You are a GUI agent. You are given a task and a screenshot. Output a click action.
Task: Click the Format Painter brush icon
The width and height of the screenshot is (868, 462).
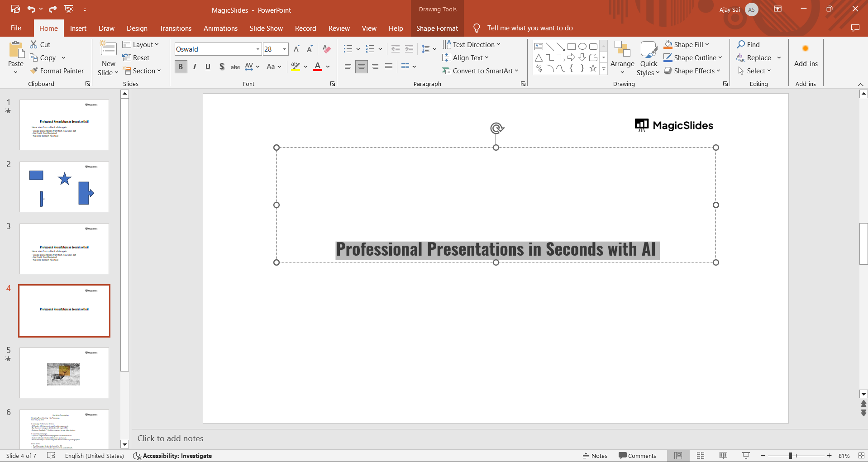[x=34, y=71]
